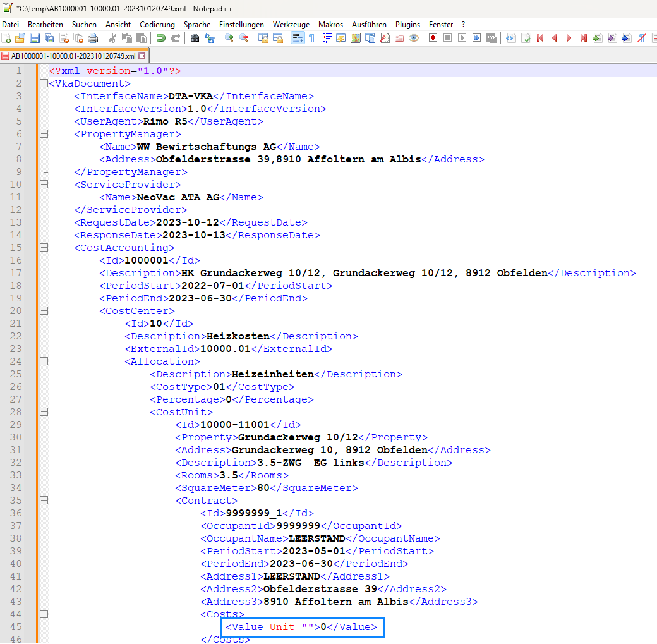Screen dimensions: 657x644
Task: Create a new document via toolbar
Action: tap(6, 39)
